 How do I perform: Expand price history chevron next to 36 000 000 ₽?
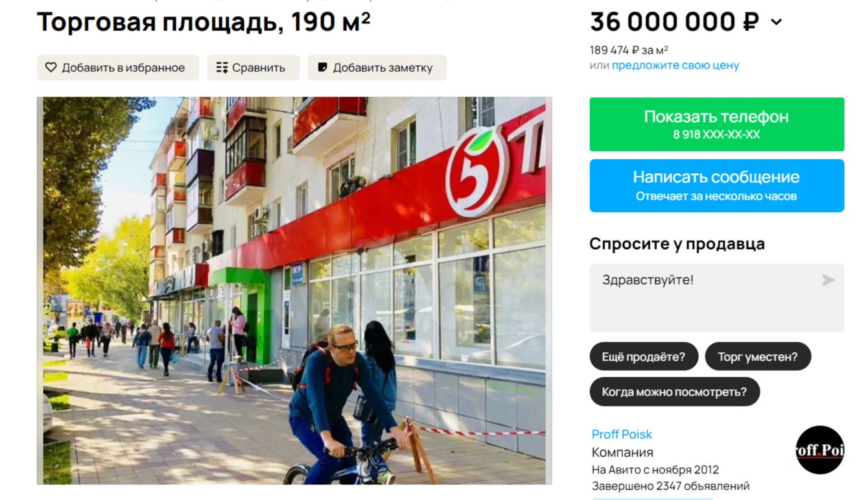click(x=777, y=23)
